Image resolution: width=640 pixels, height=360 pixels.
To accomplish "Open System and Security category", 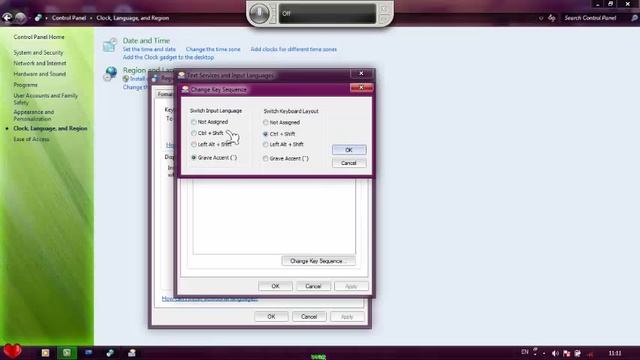I will tap(38, 53).
